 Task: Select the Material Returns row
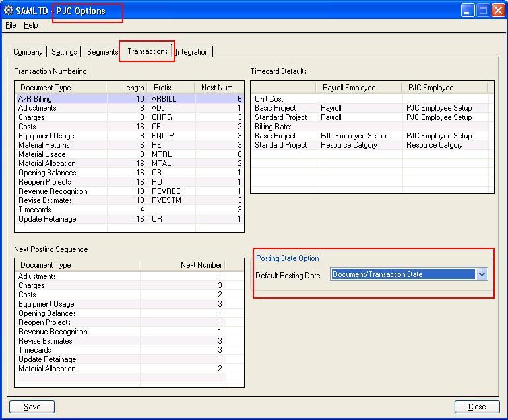coord(129,145)
